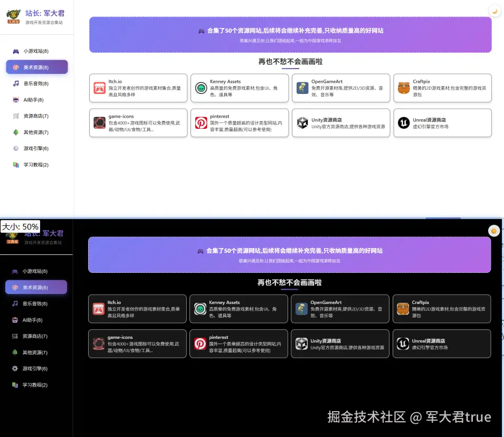Screen dimensions: 504x437
Task: Open Unity资源商店 title link, dark theme
Action: coord(326,341)
